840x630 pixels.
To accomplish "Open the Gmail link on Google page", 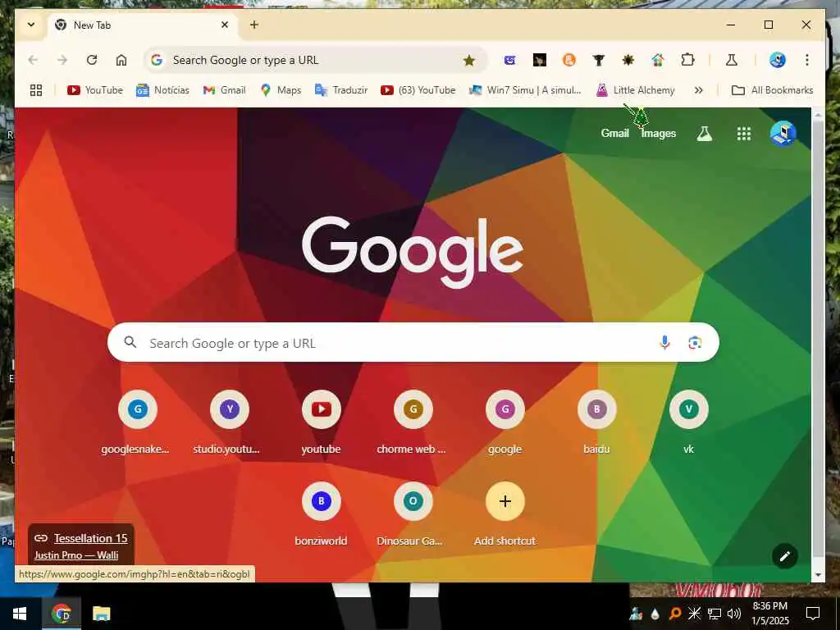I will [x=614, y=133].
